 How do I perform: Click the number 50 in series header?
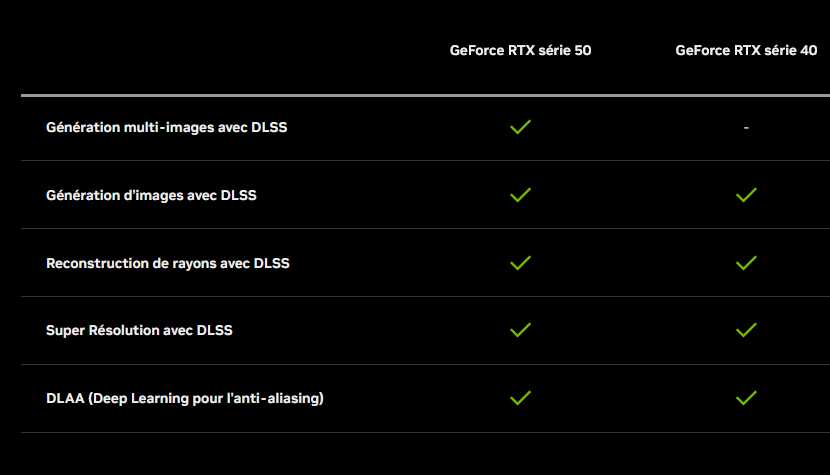(583, 50)
